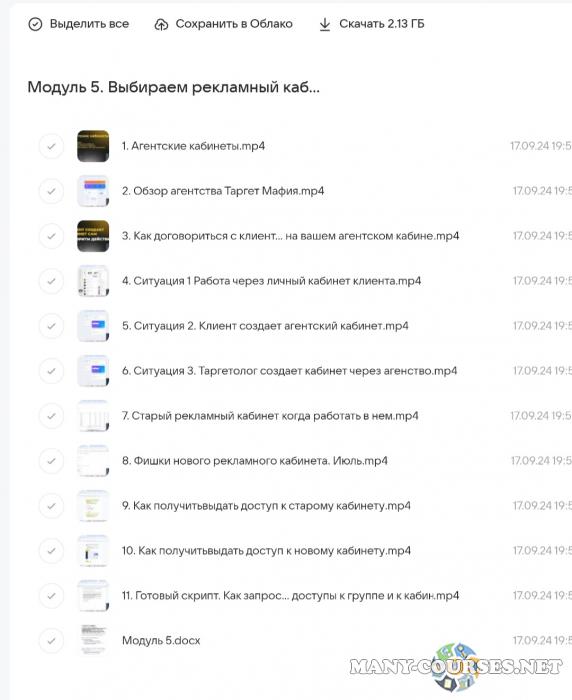
Task: Open file 7. Старый рекламный кабинет.mp4
Action: pyautogui.click(x=270, y=416)
